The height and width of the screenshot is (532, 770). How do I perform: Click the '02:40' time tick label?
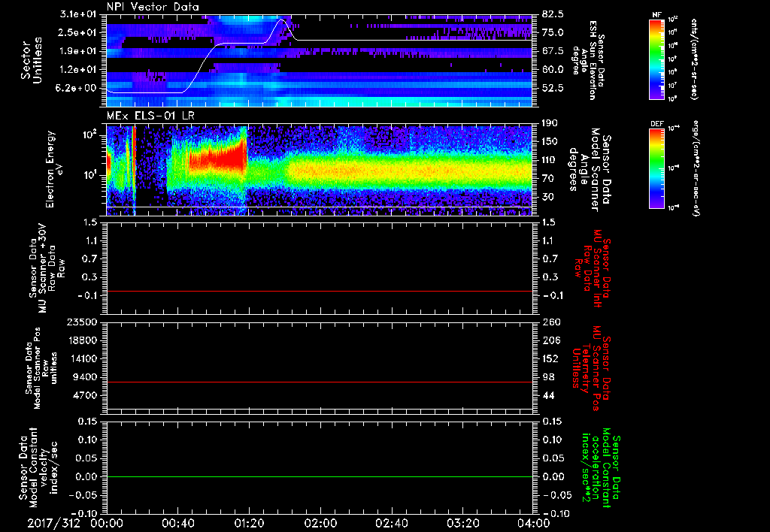[391, 523]
